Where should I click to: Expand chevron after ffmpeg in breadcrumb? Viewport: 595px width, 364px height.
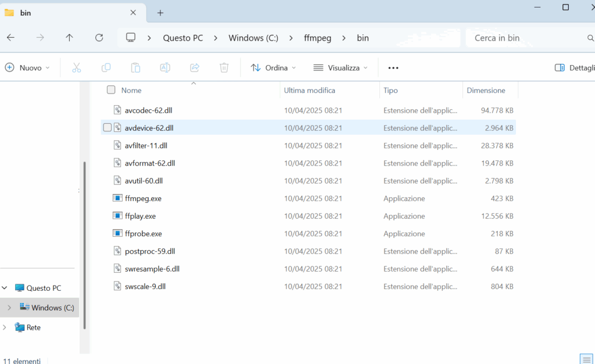(x=344, y=38)
